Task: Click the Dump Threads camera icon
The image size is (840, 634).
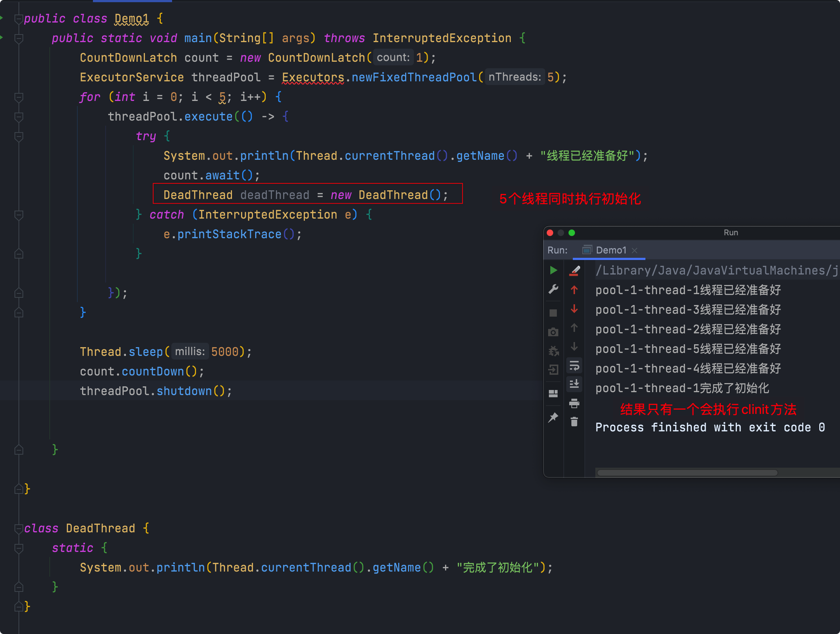Action: click(x=553, y=332)
